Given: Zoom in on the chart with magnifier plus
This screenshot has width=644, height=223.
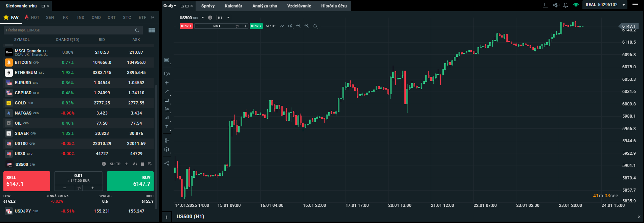Looking at the screenshot, I should pyautogui.click(x=306, y=26).
